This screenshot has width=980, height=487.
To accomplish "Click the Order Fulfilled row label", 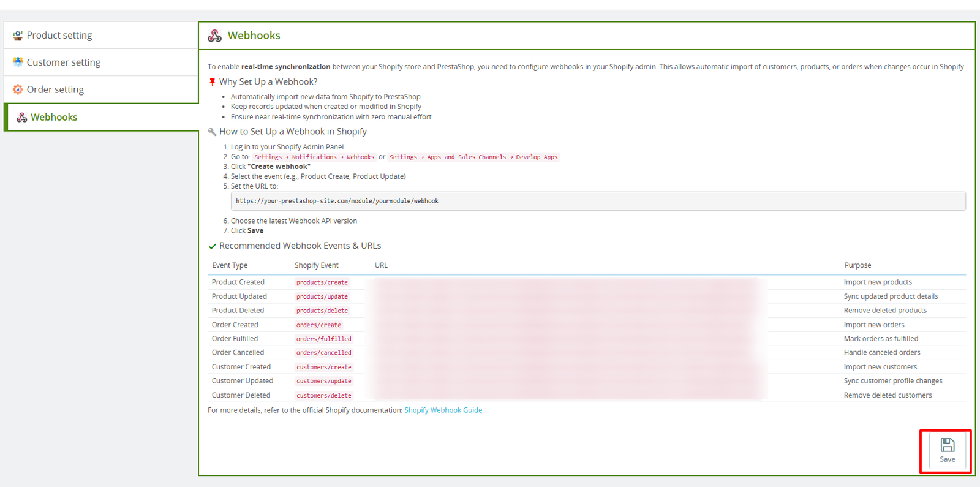I will [235, 339].
